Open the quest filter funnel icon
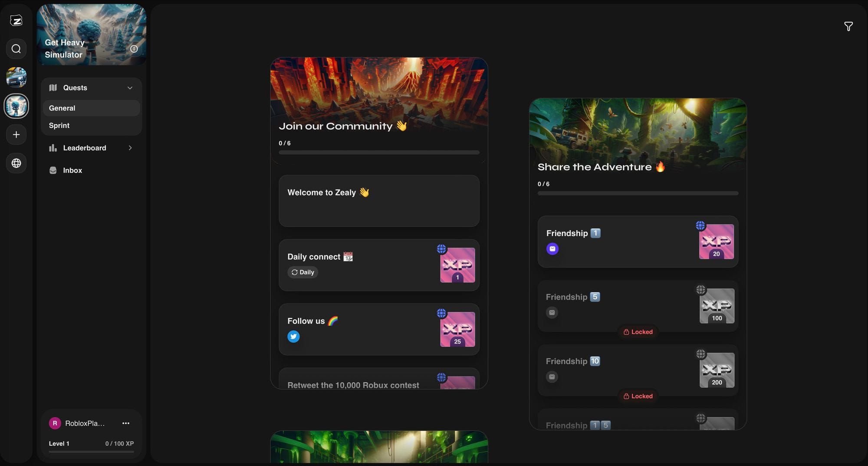868x466 pixels. [848, 26]
